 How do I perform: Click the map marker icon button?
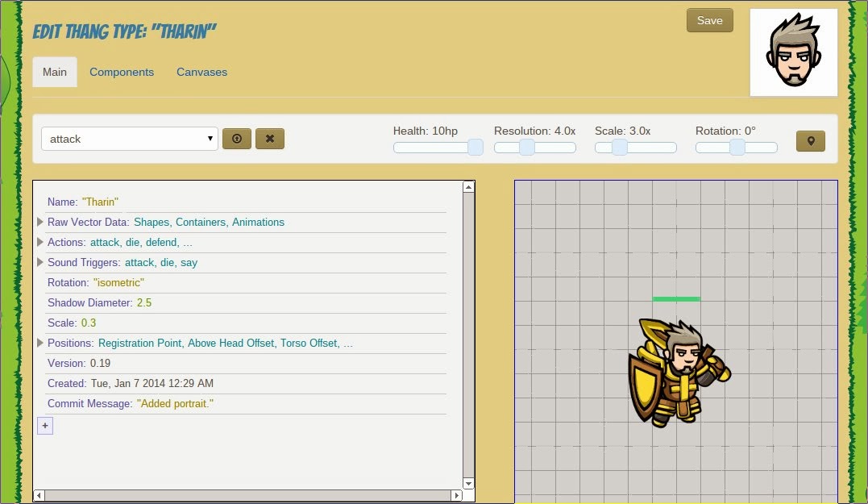[811, 141]
